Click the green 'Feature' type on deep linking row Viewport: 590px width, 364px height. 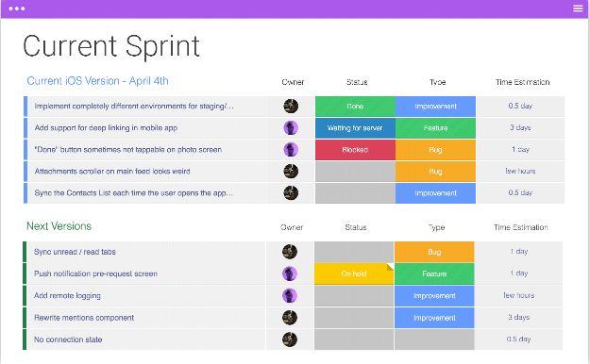(435, 128)
